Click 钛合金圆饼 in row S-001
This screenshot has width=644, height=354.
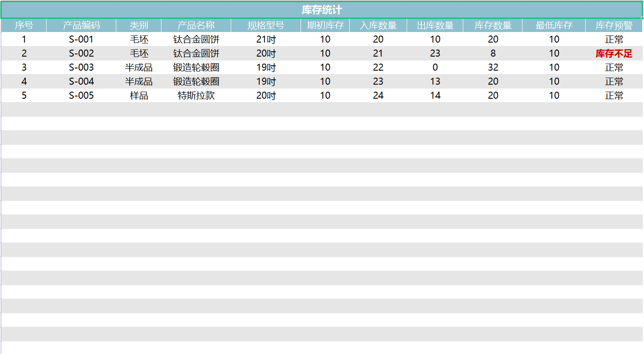(x=196, y=39)
